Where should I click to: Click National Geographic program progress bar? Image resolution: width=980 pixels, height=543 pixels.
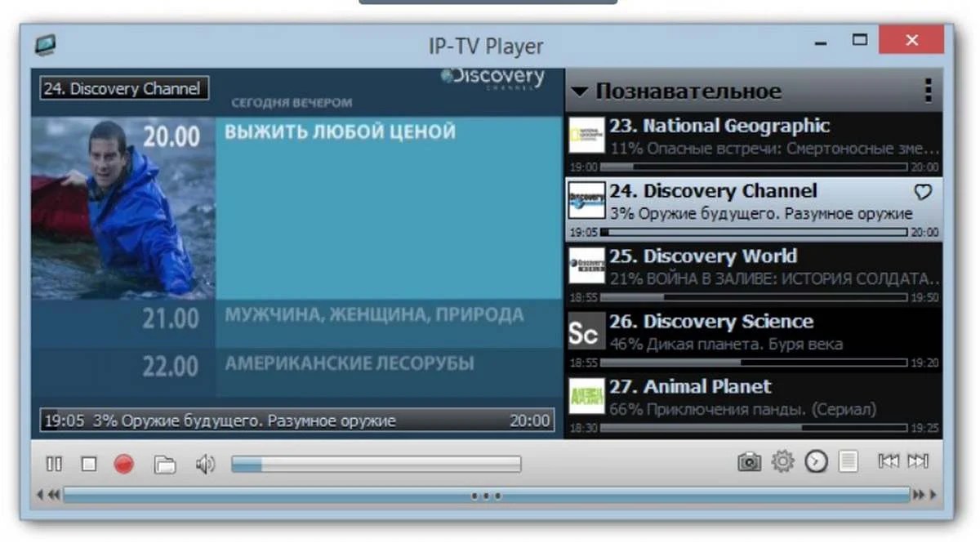pyautogui.click(x=754, y=167)
